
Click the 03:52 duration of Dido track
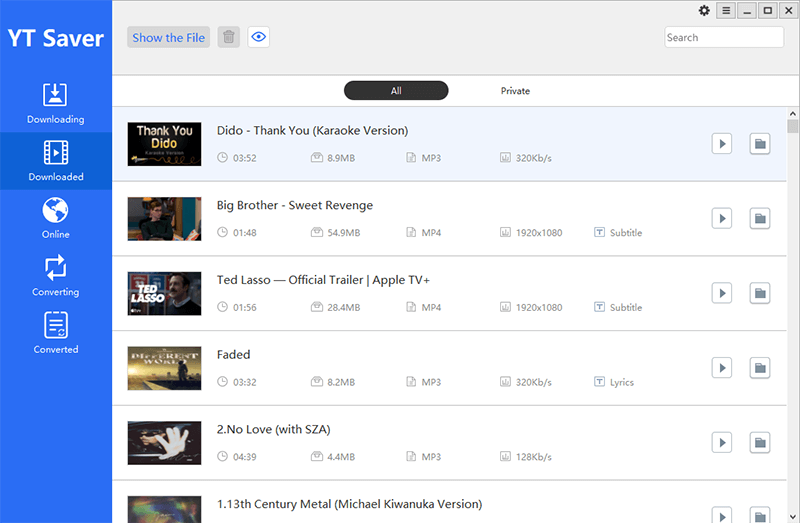[x=245, y=158]
